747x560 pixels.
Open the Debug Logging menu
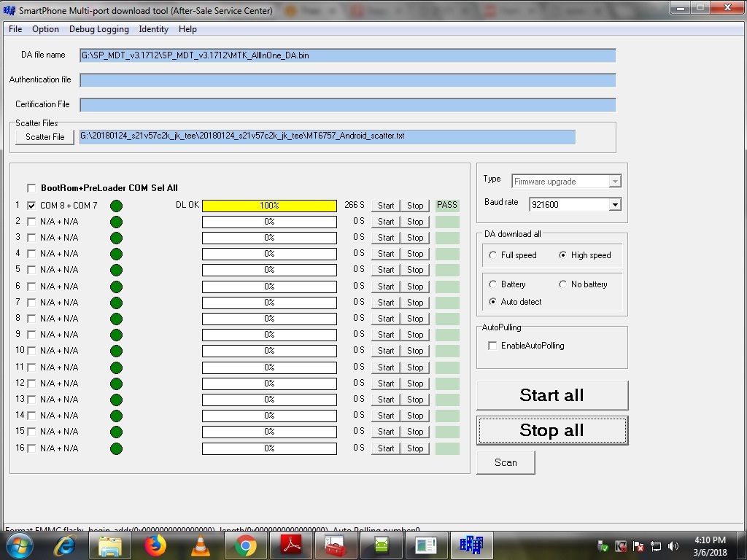99,29
